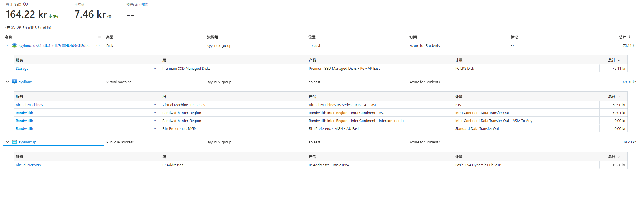Open the ellipsis menu for Virtual Machines service

[154, 105]
